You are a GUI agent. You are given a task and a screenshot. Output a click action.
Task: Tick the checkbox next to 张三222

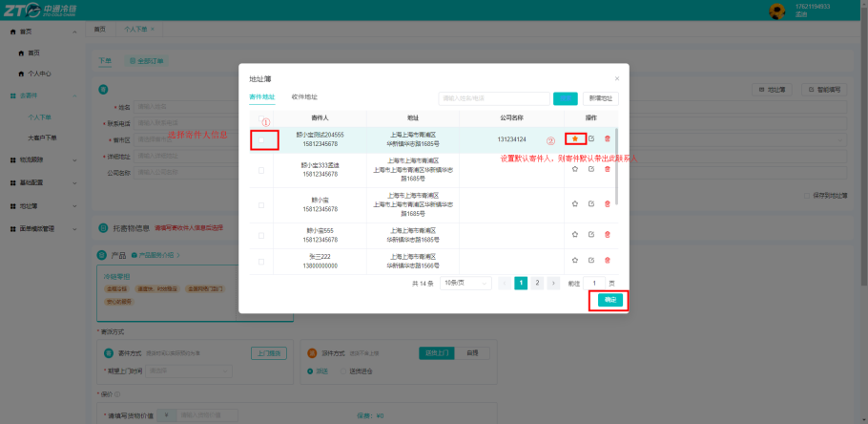pyautogui.click(x=261, y=261)
